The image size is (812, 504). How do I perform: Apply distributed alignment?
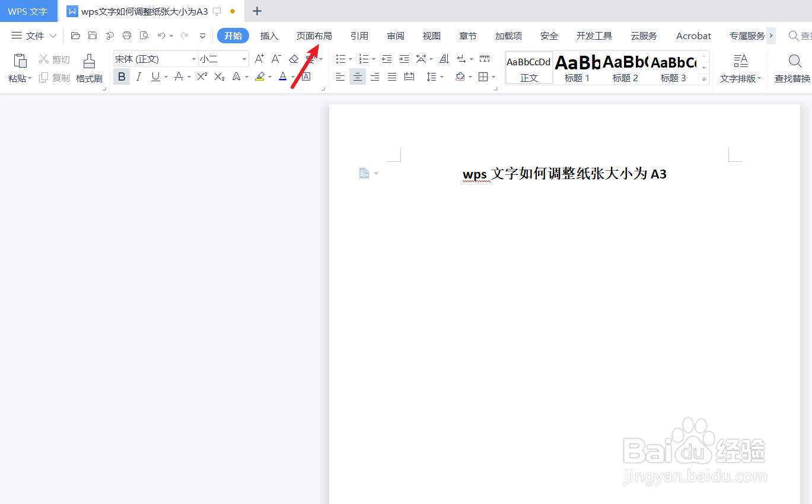409,76
